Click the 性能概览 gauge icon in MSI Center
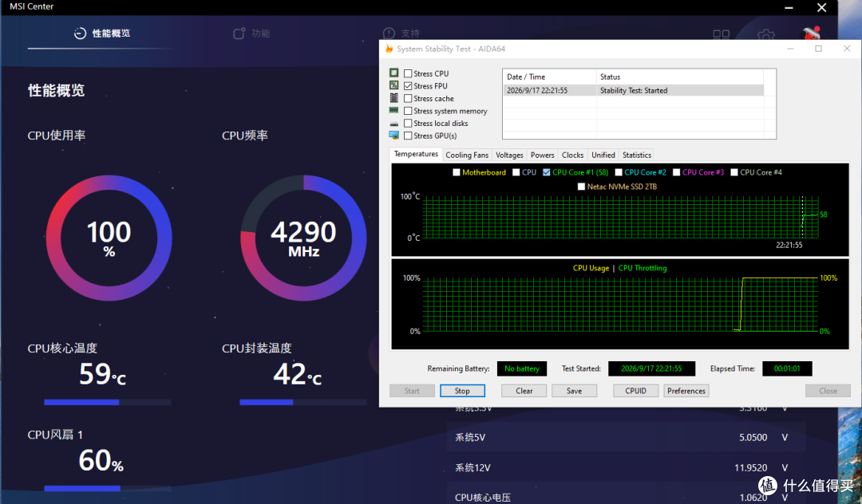 click(81, 33)
